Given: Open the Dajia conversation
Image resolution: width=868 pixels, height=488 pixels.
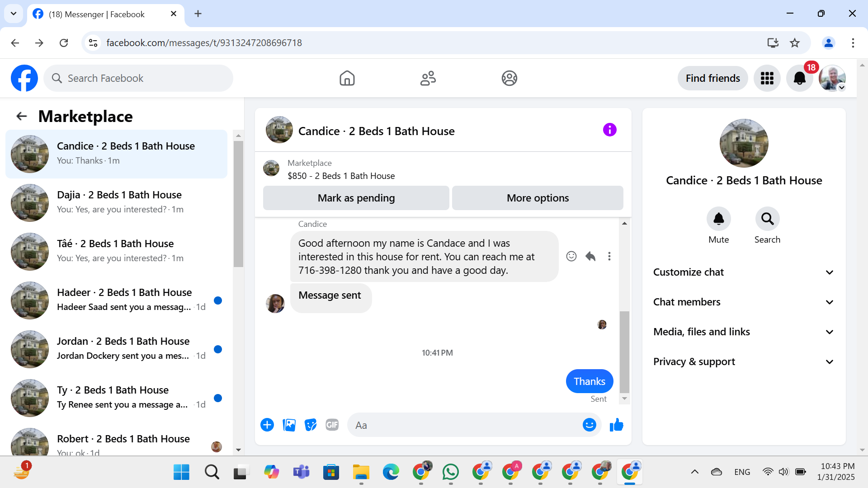Looking at the screenshot, I should [116, 203].
